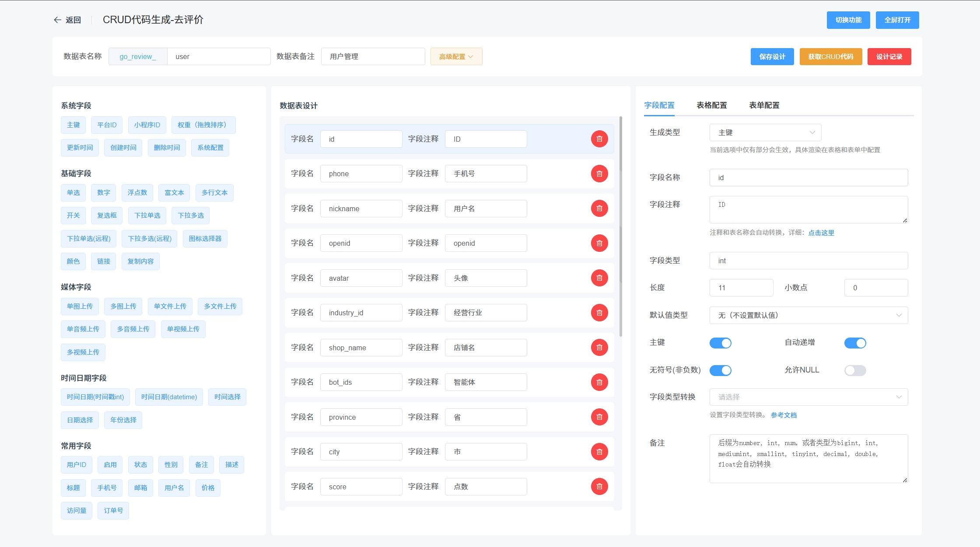
Task: Delete the openid field row
Action: (x=599, y=243)
